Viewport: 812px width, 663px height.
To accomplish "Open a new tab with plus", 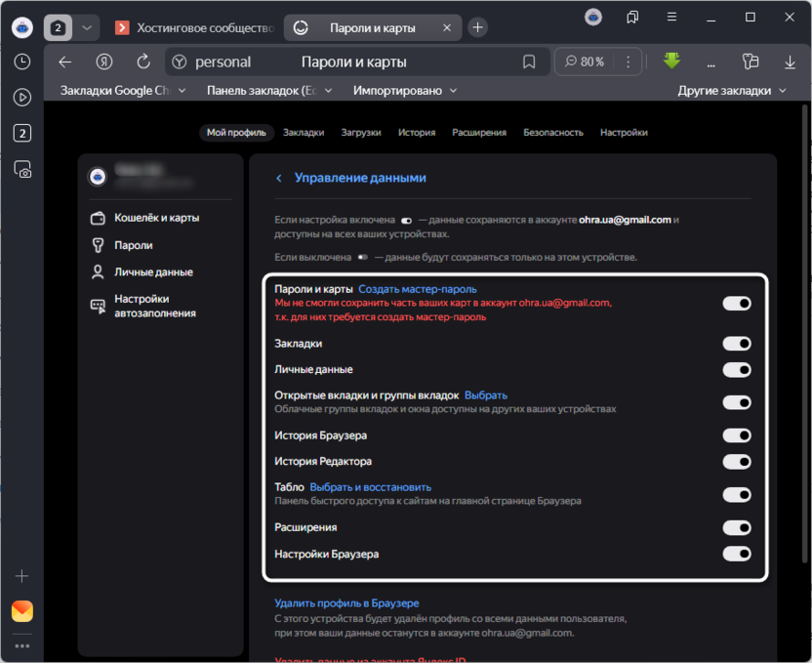I will 478,27.
